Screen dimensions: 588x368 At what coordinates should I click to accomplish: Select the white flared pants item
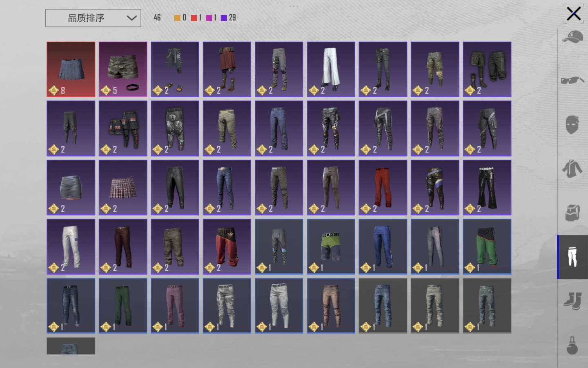tap(331, 69)
